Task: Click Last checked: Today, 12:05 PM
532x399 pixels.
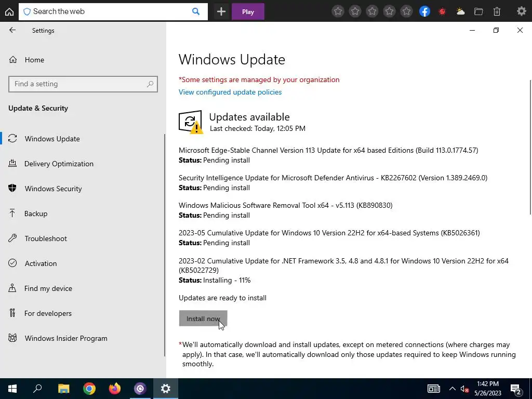Action: [x=258, y=129]
